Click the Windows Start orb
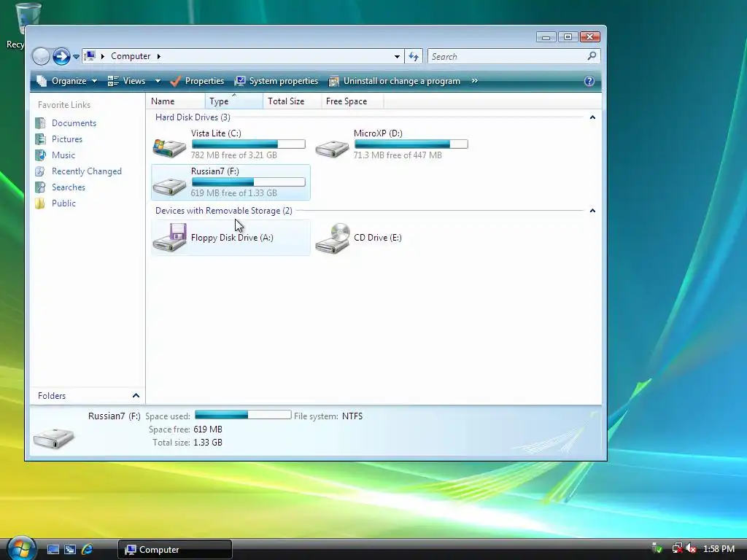The width and height of the screenshot is (747, 560). tap(21, 548)
